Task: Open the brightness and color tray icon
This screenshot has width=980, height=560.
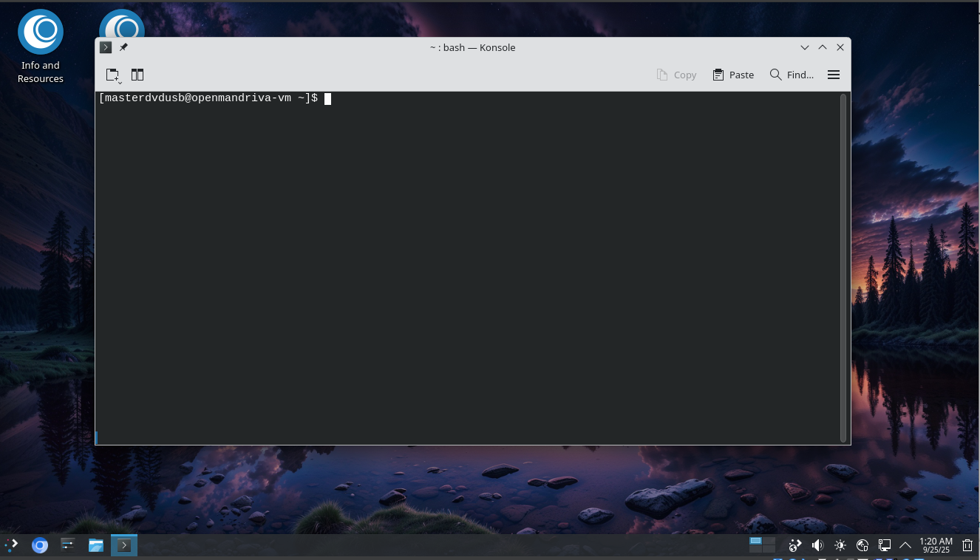Action: (840, 545)
